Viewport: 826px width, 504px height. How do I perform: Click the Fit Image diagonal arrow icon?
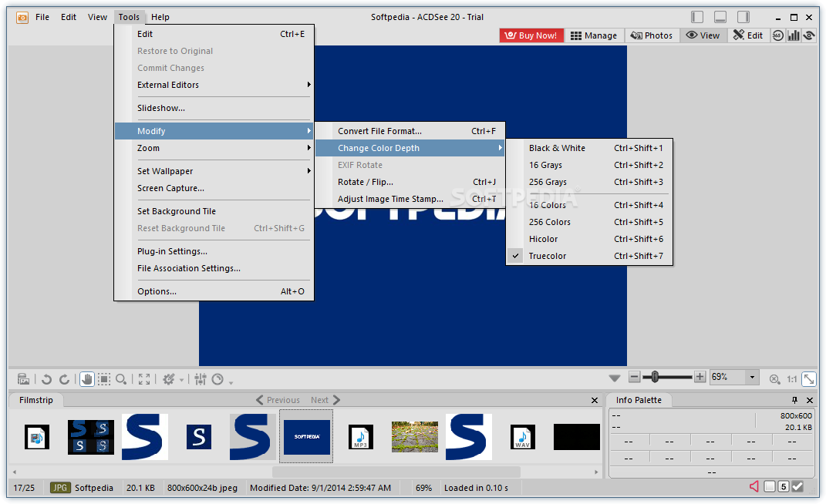click(x=808, y=378)
